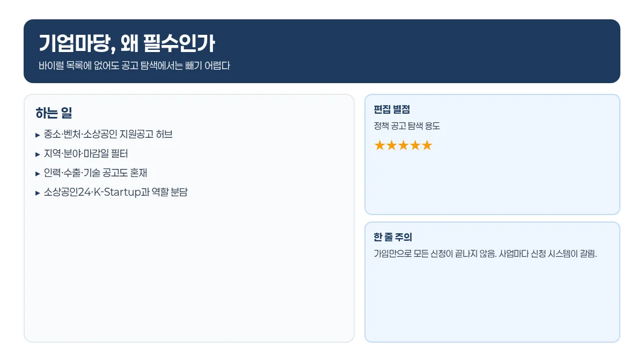Click the third orange rating star
Image resolution: width=644 pixels, height=362 pixels.
pos(404,145)
